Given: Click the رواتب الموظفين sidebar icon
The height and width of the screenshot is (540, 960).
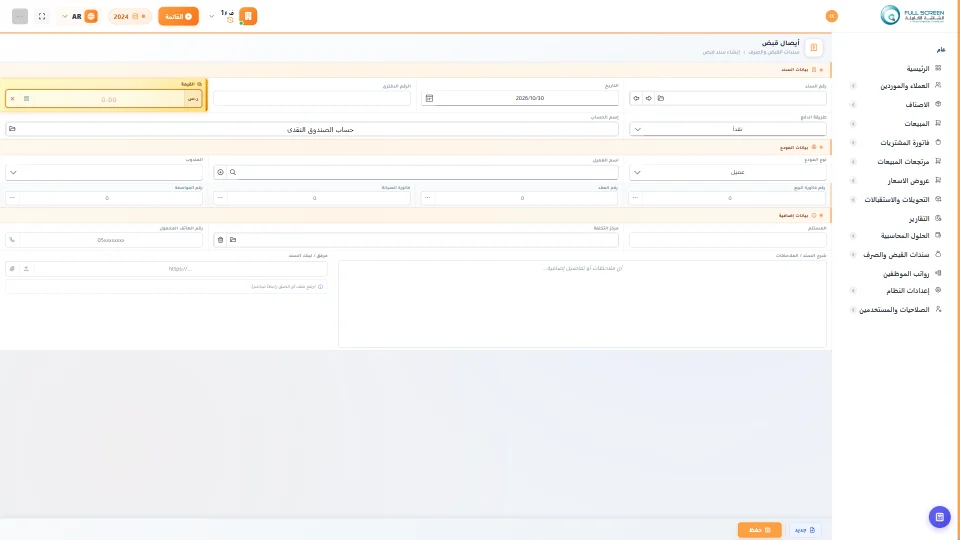Looking at the screenshot, I should coord(938,273).
